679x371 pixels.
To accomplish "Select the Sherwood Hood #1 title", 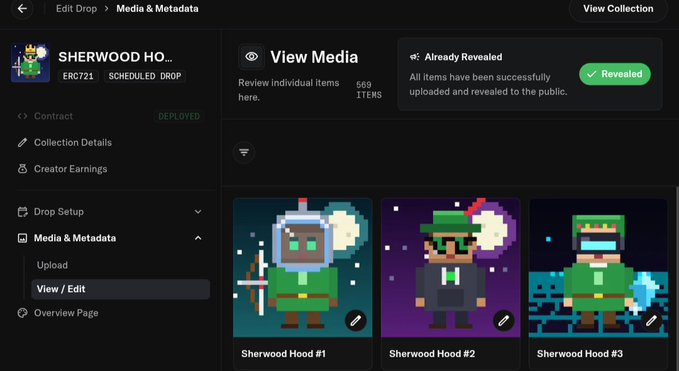I will (283, 354).
